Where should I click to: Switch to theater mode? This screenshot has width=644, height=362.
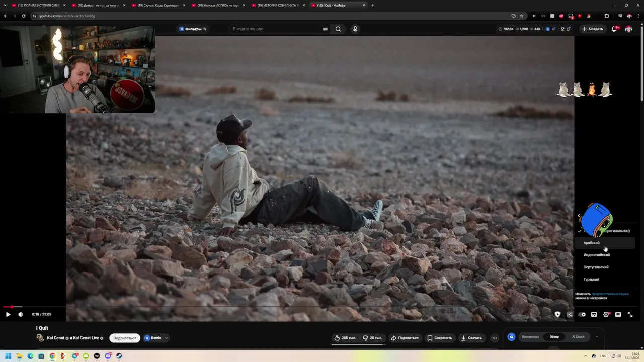618,314
